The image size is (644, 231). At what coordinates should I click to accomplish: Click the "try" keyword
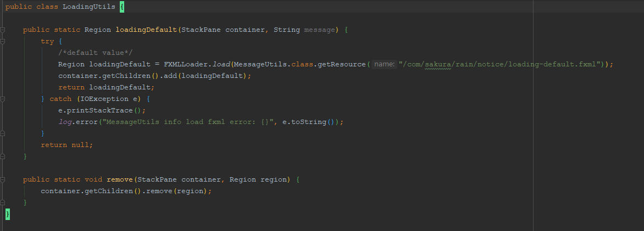47,42
